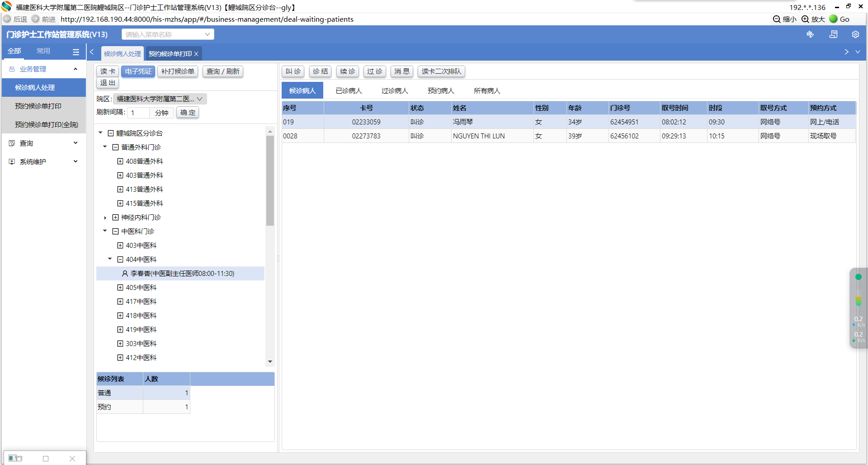The height and width of the screenshot is (465, 868).
Task: Click the department tree scrollbar thumb
Action: [270, 180]
